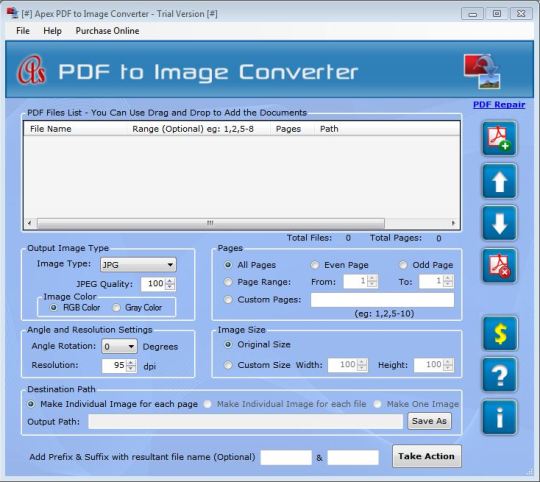Image resolution: width=540 pixels, height=482 pixels.
Task: Click the "(eg: 1,2,5-10)" example text
Action: (384, 314)
